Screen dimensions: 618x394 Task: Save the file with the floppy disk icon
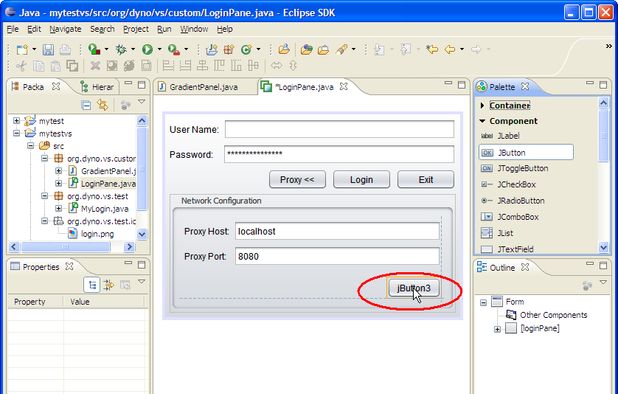(x=48, y=50)
